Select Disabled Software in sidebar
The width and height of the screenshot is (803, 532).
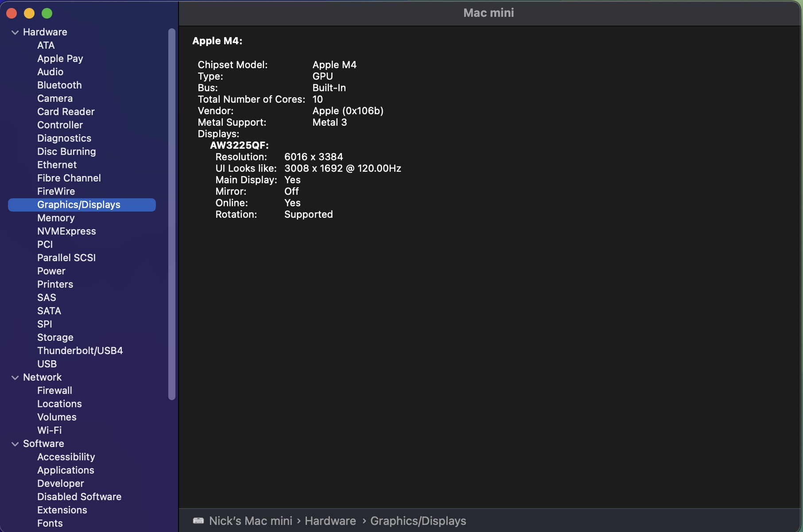[x=79, y=497]
